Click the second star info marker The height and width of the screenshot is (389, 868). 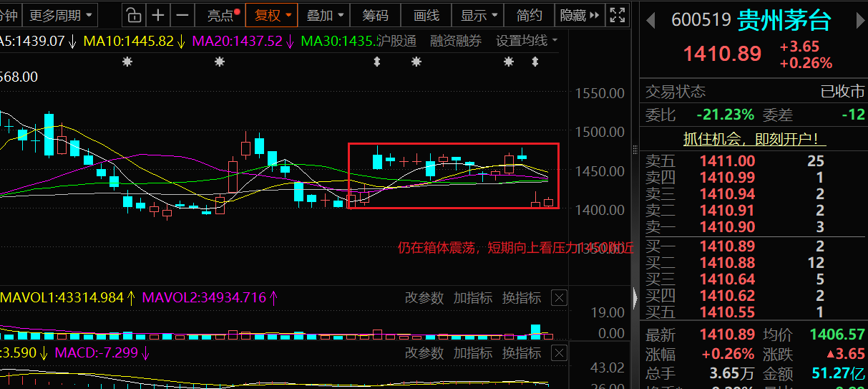[220, 62]
